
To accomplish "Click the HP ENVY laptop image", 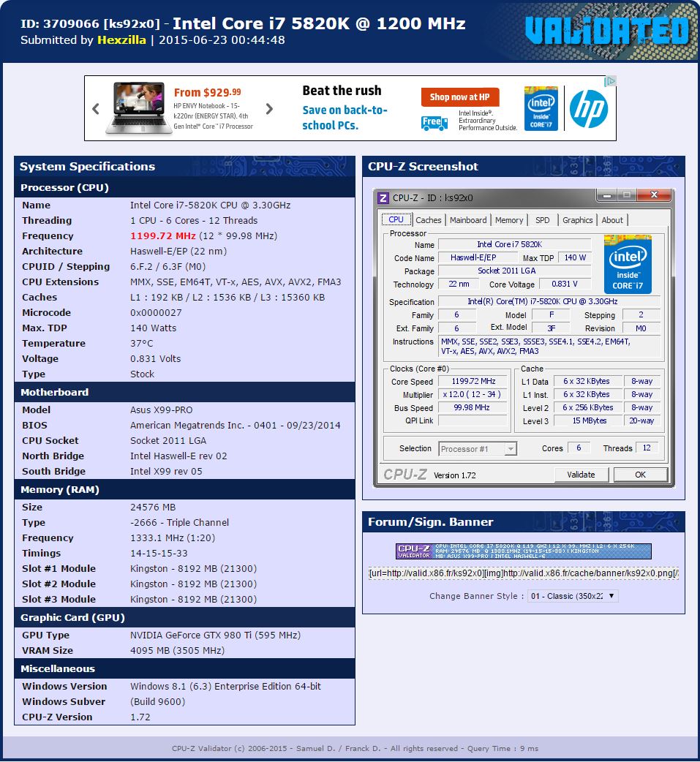I will [x=140, y=107].
